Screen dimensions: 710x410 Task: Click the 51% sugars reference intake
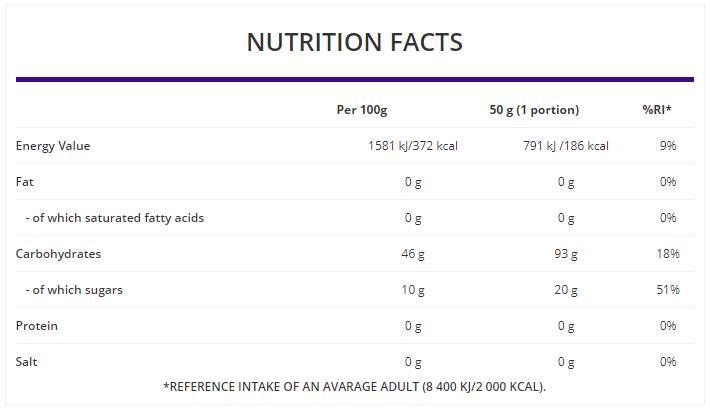[x=668, y=290]
